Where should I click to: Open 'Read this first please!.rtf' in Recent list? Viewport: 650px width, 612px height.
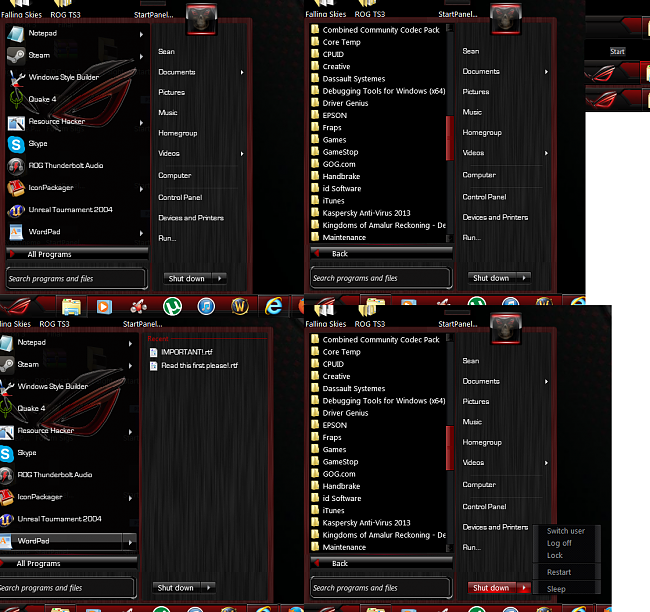(199, 366)
